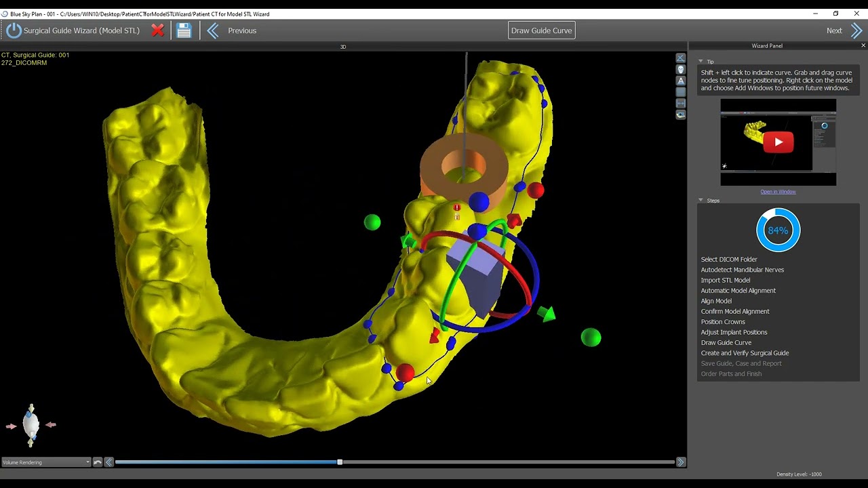Play the YouTube tutorial video

tap(778, 142)
